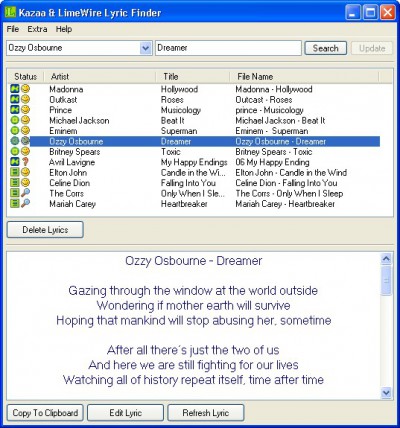The height and width of the screenshot is (428, 400).
Task: Select the Outkast artist entry
Action: click(x=63, y=99)
